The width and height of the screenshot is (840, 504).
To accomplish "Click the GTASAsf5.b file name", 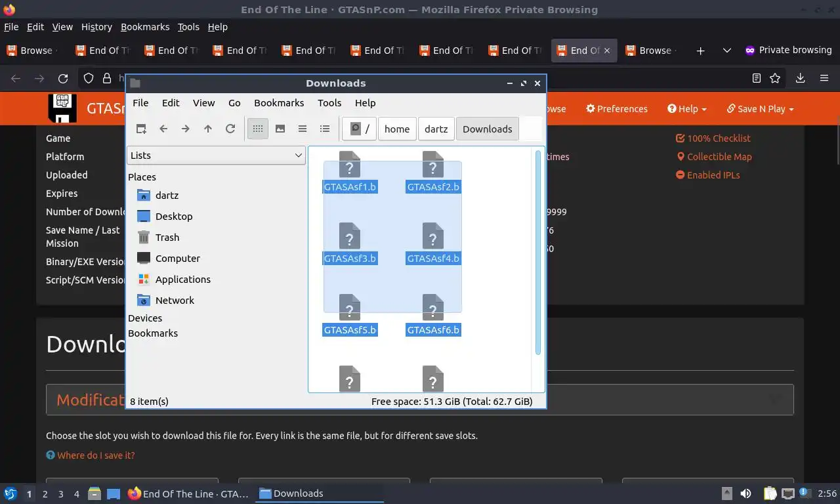I will (350, 329).
